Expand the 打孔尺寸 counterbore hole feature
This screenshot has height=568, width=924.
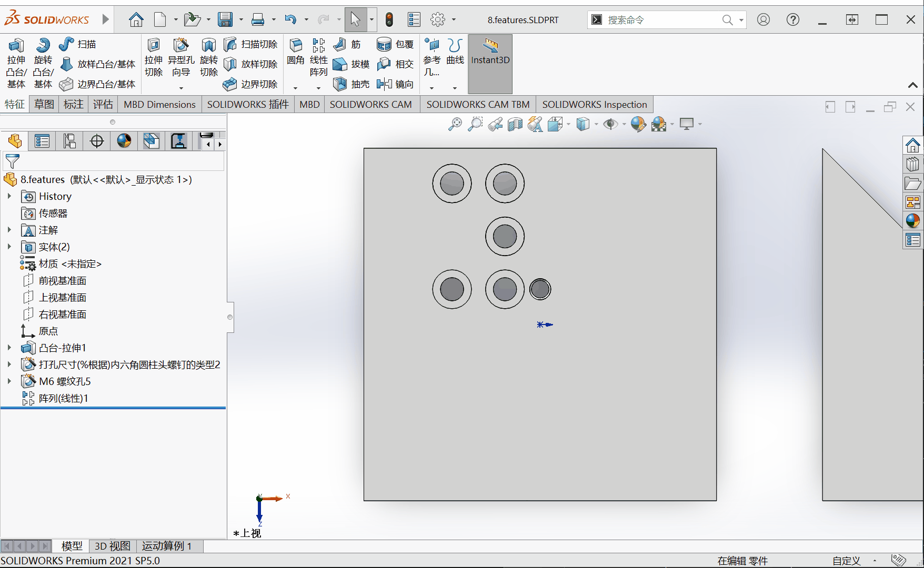[x=9, y=364]
